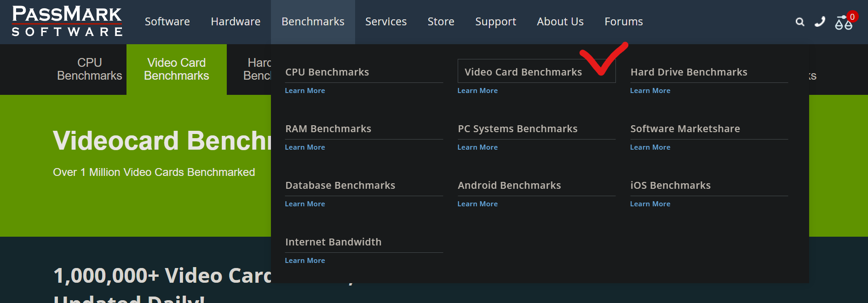Click Learn More under Database Benchmarks
This screenshot has height=303, width=868.
[305, 204]
